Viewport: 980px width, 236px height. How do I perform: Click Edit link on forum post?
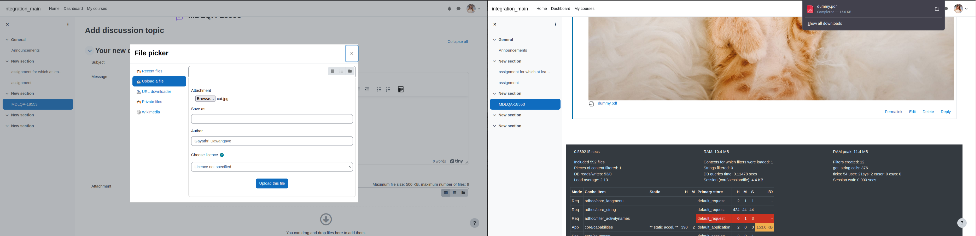tap(912, 112)
